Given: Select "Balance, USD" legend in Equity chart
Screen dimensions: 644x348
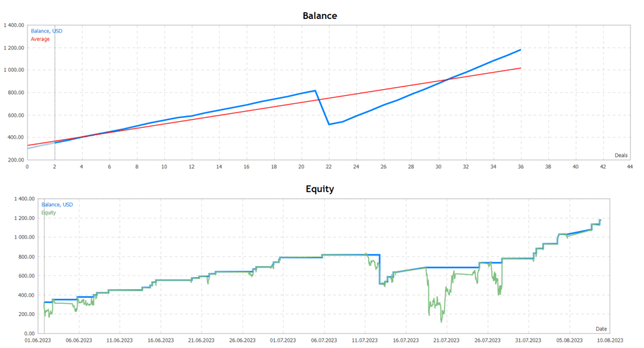Looking at the screenshot, I should pos(57,205).
